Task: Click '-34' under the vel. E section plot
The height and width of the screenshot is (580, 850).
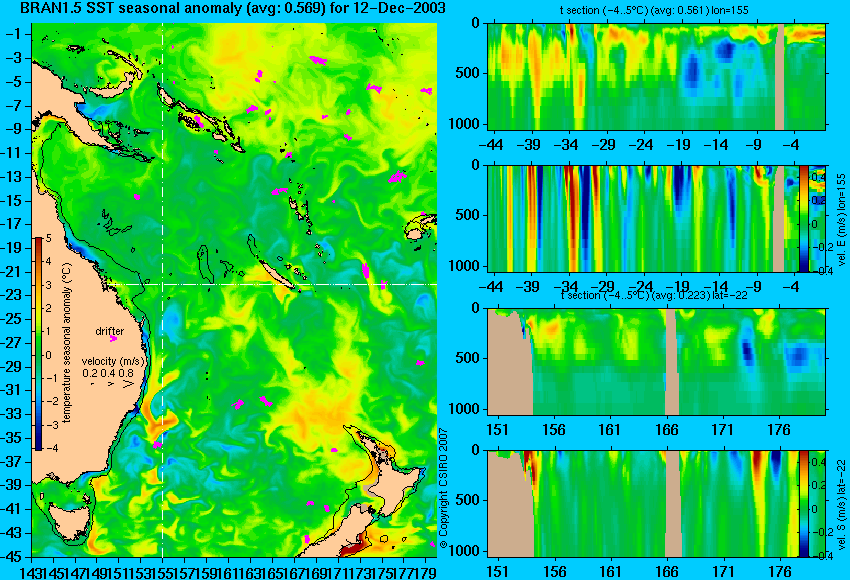Action: [566, 286]
